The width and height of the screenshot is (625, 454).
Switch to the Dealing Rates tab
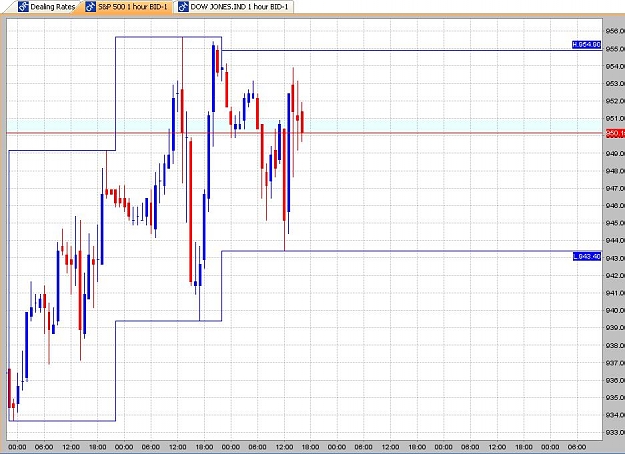47,7
